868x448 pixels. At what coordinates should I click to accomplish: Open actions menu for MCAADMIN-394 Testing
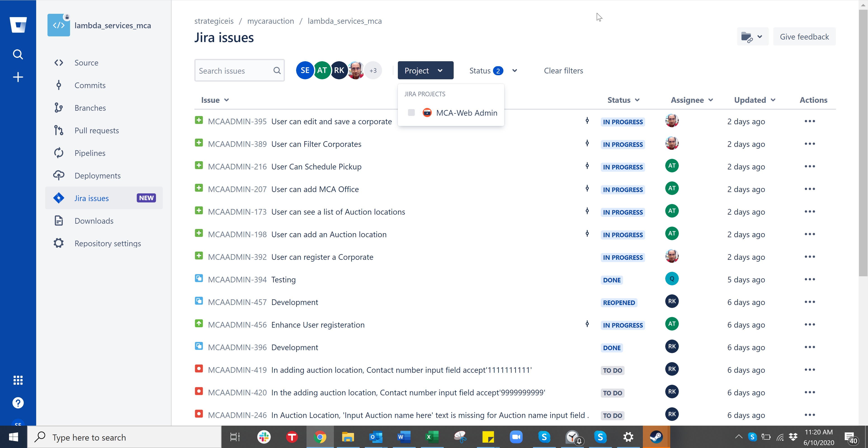809,279
